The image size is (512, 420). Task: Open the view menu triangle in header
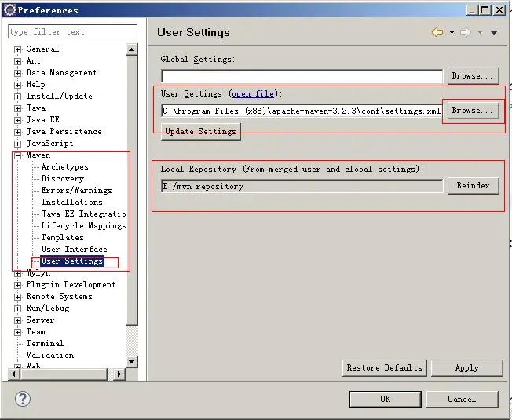(494, 32)
